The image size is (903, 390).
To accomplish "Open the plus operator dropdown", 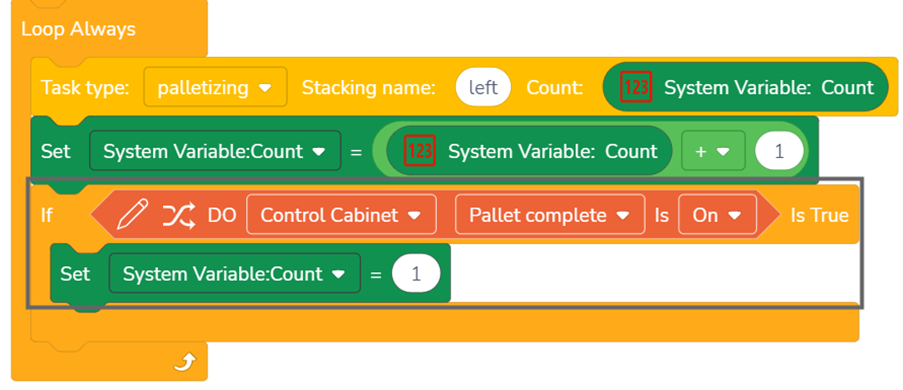I will pos(714,152).
